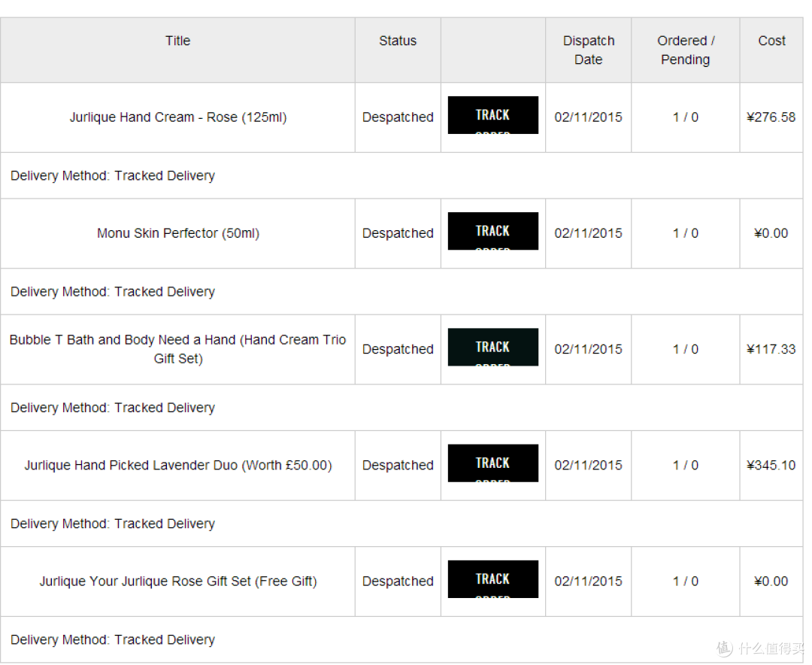This screenshot has height=665, width=812.
Task: Open Jurlique Hand Cream - Rose (125ml) title
Action: 178,117
